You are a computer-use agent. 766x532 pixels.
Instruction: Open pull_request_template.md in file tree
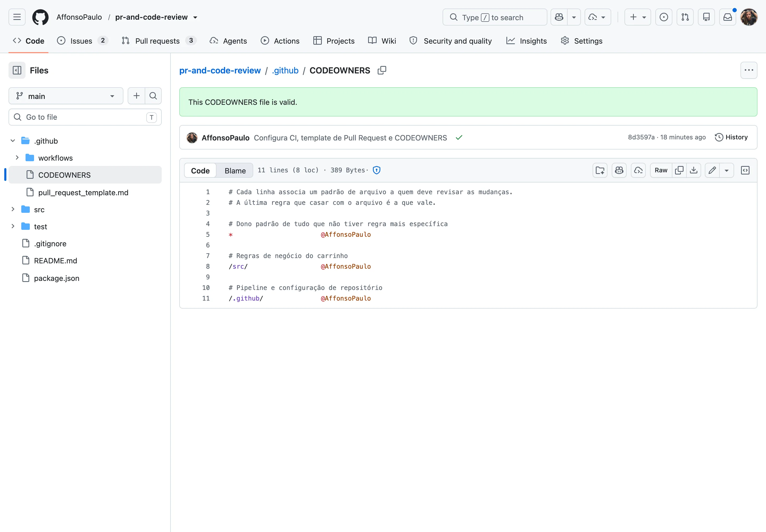point(83,192)
